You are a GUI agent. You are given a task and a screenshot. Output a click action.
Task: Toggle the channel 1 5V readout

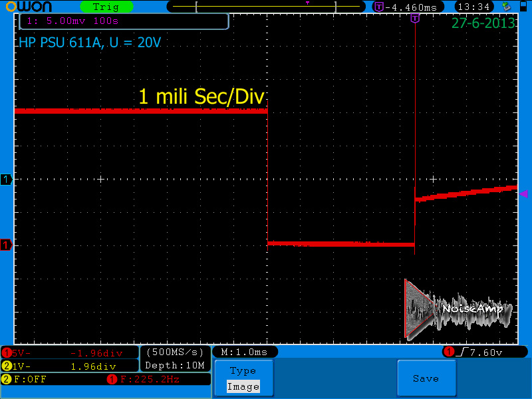tap(70, 353)
